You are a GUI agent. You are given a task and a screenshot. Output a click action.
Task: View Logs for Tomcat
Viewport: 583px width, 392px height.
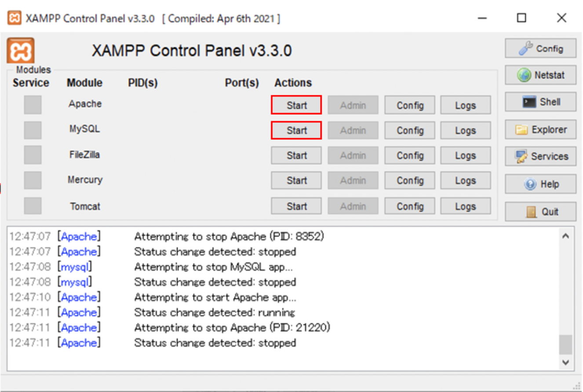(466, 206)
